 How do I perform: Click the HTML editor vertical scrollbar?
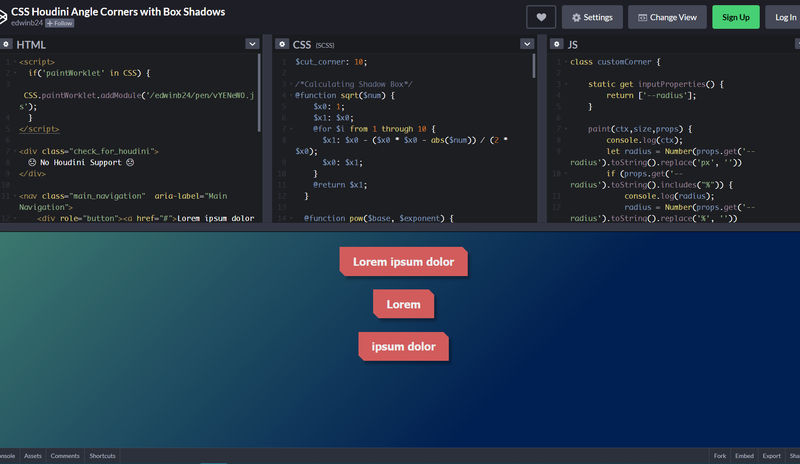pos(259,93)
